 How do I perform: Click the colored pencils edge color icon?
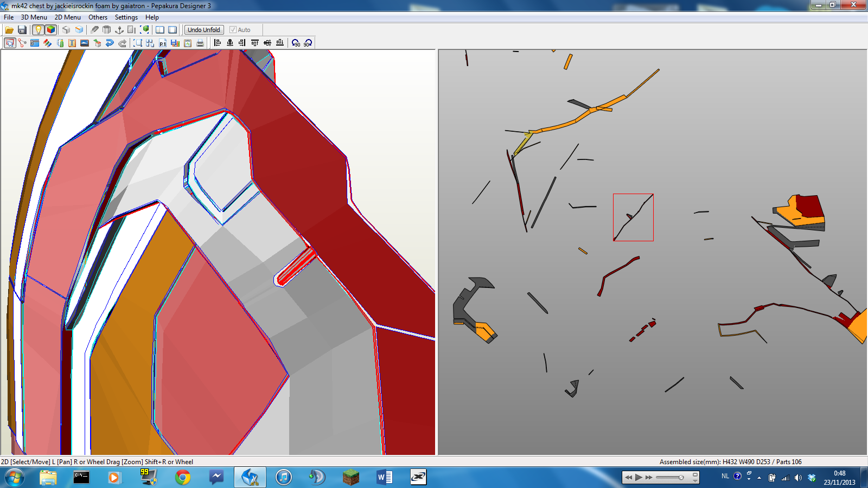coord(47,43)
